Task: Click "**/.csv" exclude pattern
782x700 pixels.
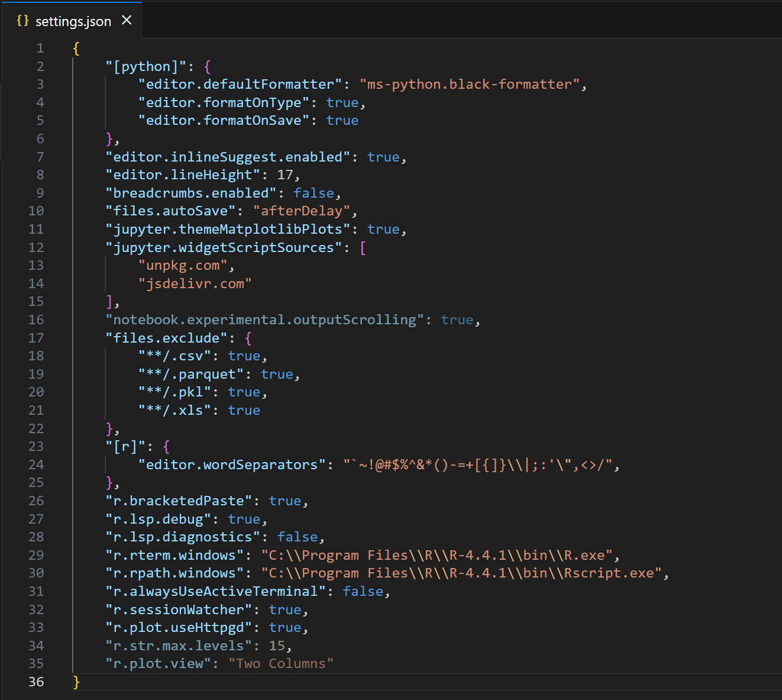Action: tap(175, 356)
